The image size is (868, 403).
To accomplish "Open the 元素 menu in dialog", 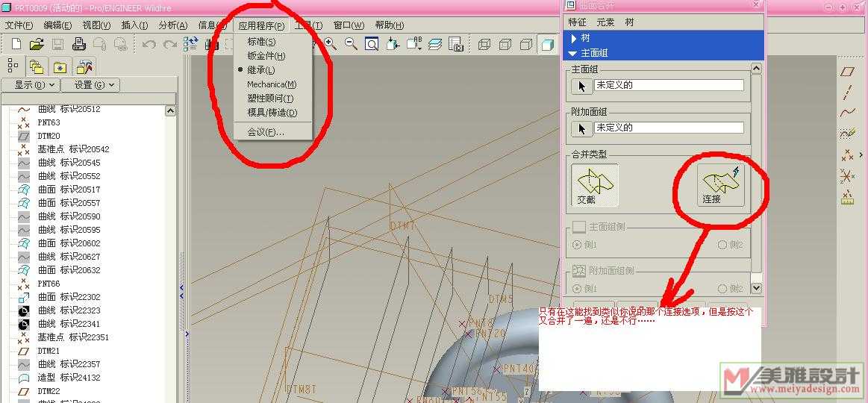I will (605, 22).
